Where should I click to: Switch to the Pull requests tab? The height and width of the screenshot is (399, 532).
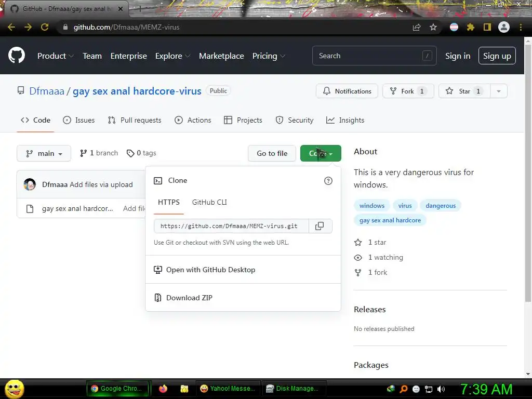pos(135,120)
